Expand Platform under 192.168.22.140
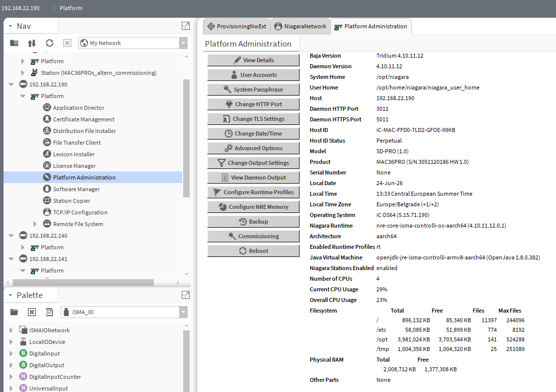This screenshot has width=556, height=392. (23, 247)
